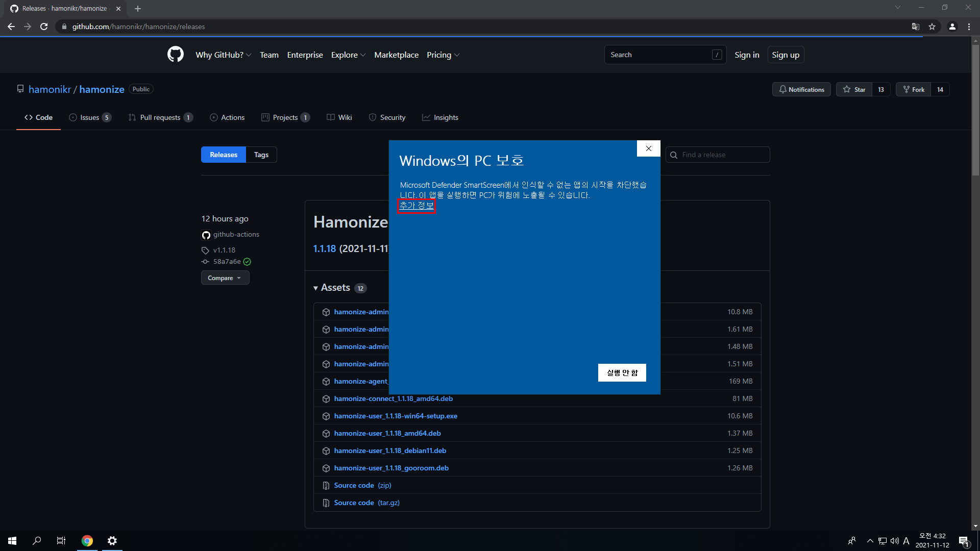The height and width of the screenshot is (551, 980).
Task: Switch to Chrome in the taskbar
Action: click(x=87, y=541)
